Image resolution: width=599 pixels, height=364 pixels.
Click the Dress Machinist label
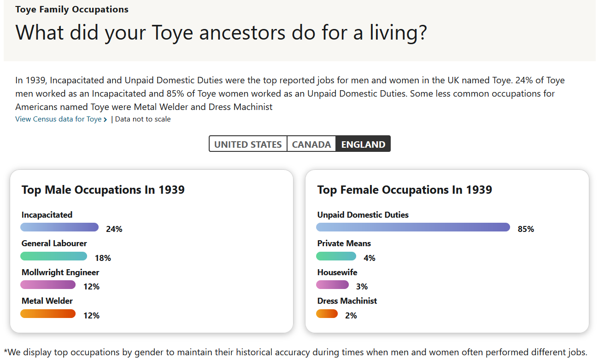347,301
